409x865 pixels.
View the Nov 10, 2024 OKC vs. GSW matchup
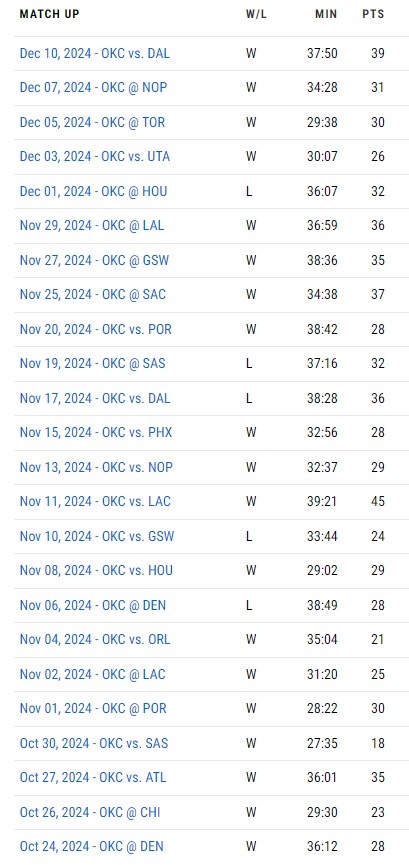tap(97, 536)
